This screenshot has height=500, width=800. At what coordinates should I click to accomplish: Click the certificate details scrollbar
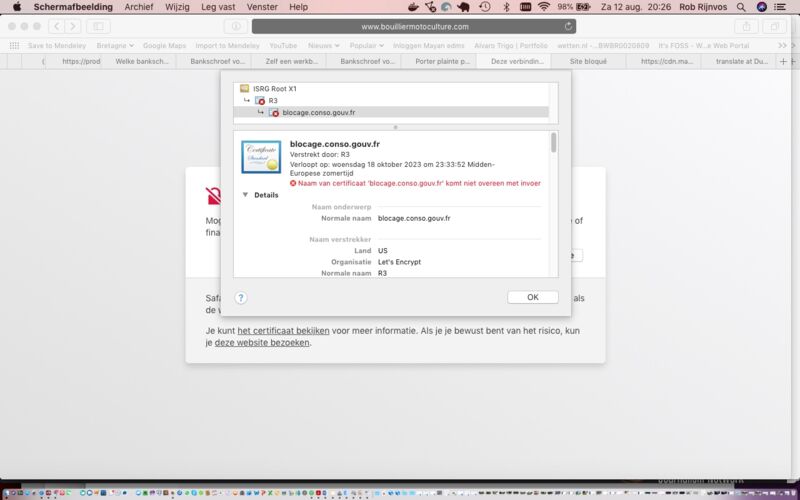pyautogui.click(x=554, y=143)
